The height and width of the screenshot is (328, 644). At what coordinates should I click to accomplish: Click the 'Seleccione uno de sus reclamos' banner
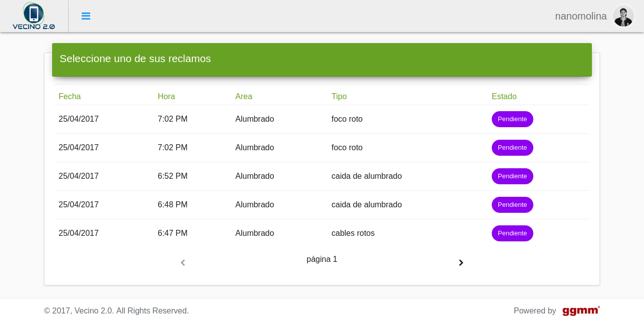321,59
